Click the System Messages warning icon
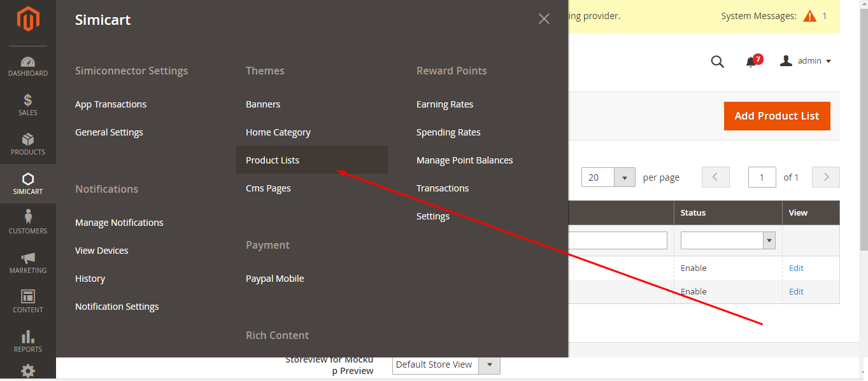The width and height of the screenshot is (868, 381). coord(809,16)
